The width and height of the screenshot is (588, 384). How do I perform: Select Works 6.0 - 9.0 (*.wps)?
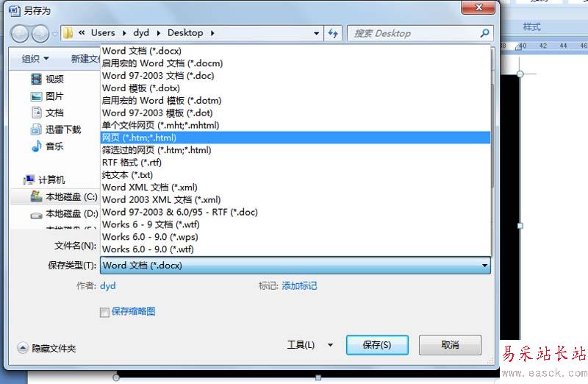pos(295,236)
